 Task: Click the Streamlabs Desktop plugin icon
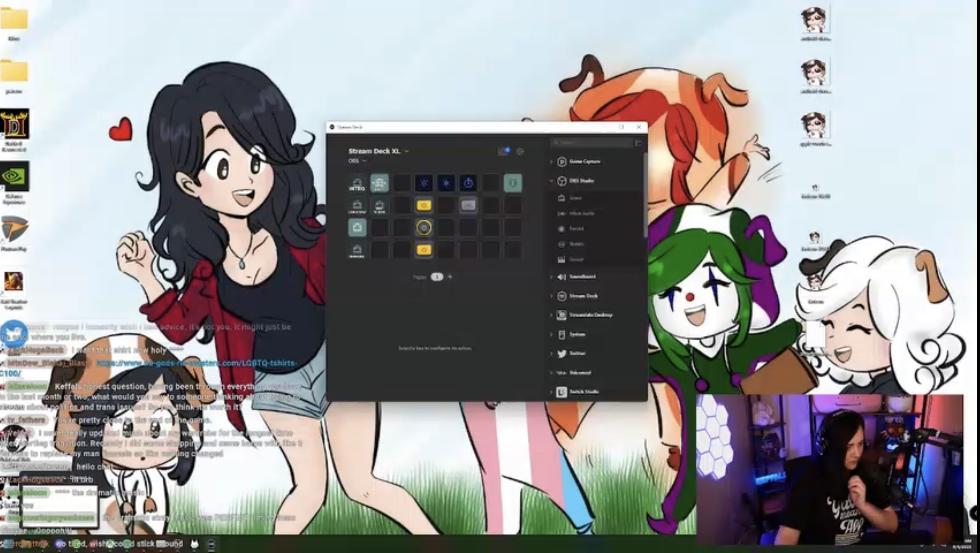pos(561,315)
